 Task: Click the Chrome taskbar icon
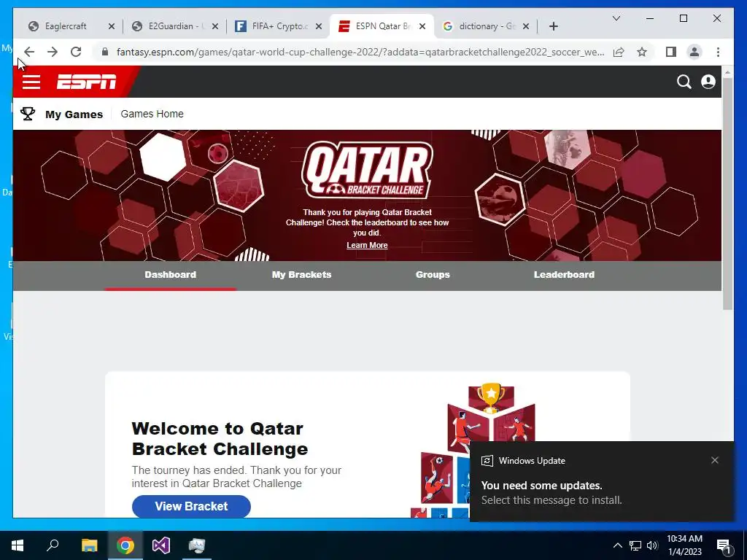coord(125,545)
